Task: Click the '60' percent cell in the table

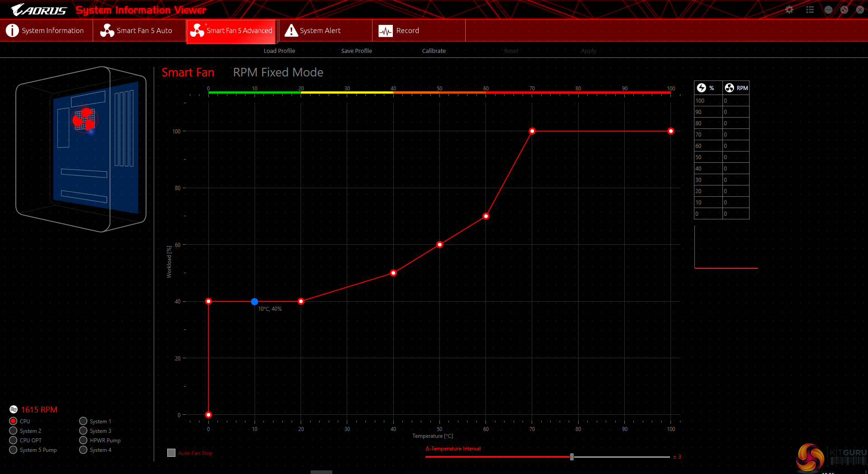Action: pos(708,146)
